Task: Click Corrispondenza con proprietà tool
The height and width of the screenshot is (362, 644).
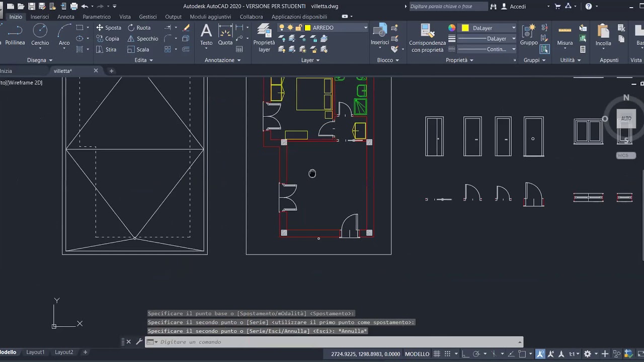Action: point(427,38)
